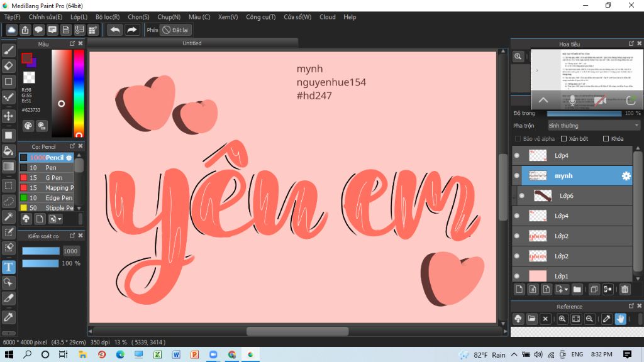
Task: Click the delete layer trash icon
Action: click(625, 289)
